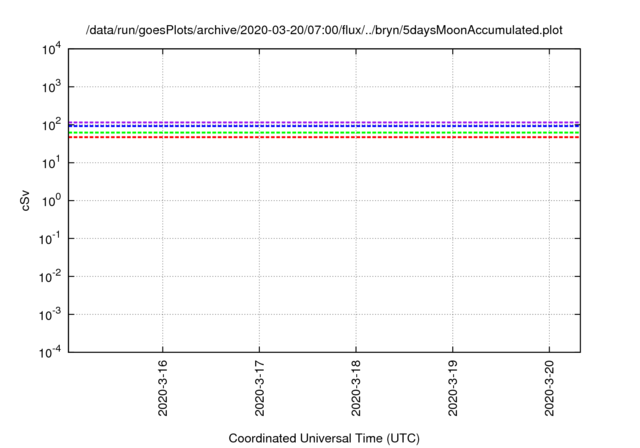The height and width of the screenshot is (448, 640).
Task: Select the 2020-3-19 date label
Action: [453, 388]
